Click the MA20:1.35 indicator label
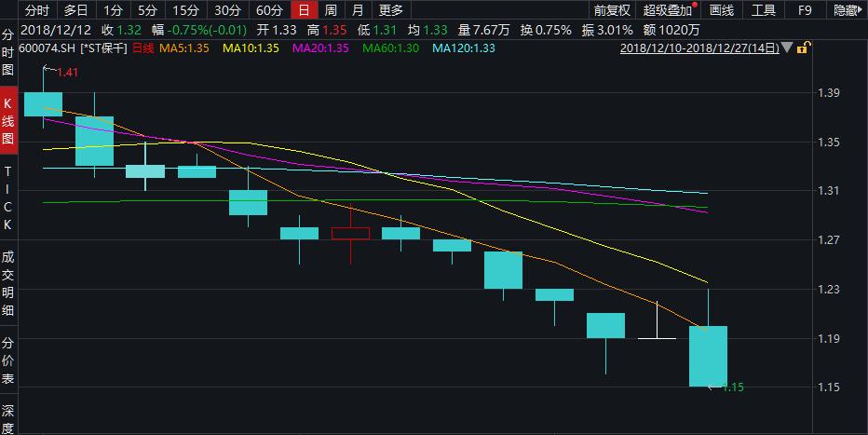 (320, 48)
